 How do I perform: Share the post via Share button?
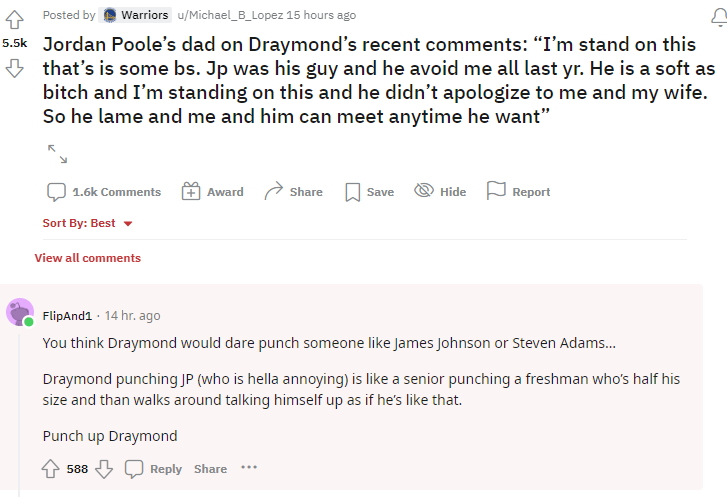coord(293,192)
